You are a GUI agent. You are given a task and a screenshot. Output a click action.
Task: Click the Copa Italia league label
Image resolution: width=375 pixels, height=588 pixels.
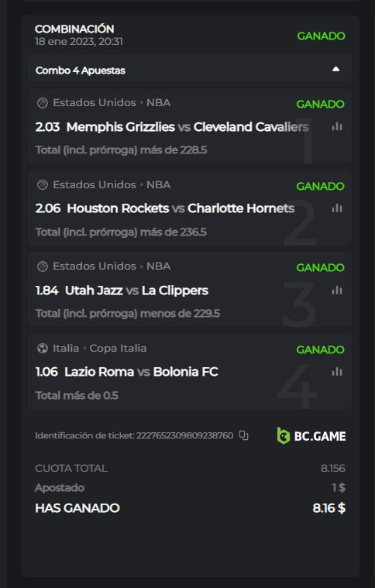tap(118, 349)
